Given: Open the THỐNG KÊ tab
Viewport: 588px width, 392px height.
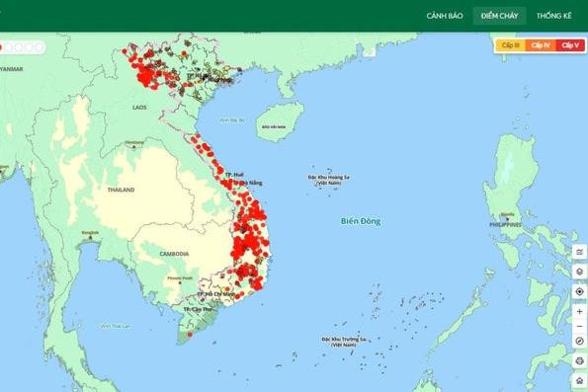Looking at the screenshot, I should (x=553, y=16).
